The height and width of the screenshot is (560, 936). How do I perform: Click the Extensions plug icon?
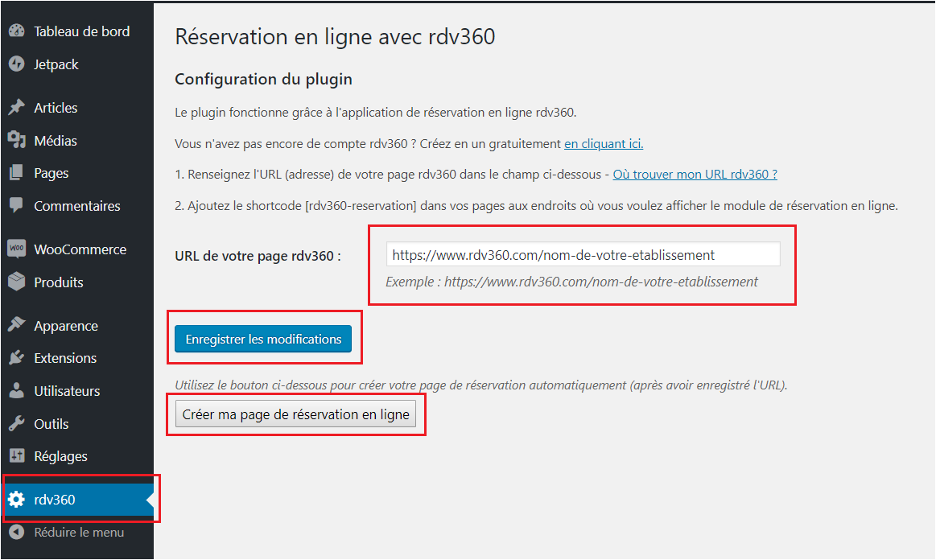pyautogui.click(x=17, y=357)
